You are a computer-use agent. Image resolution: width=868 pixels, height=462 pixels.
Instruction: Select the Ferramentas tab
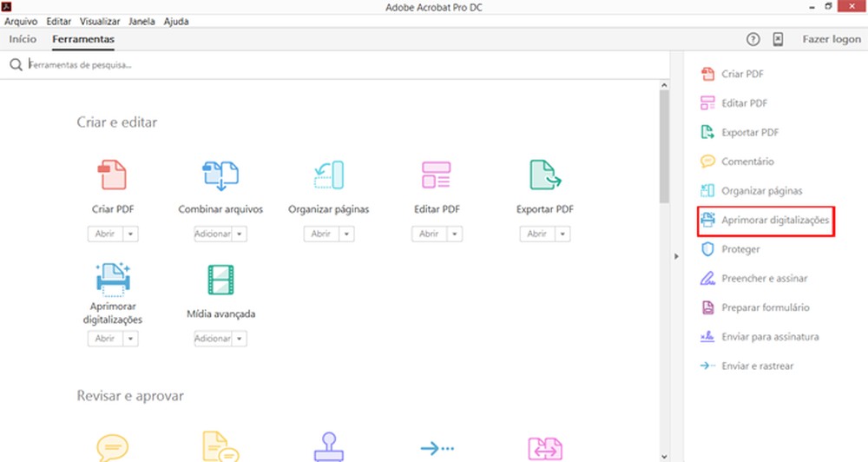83,39
